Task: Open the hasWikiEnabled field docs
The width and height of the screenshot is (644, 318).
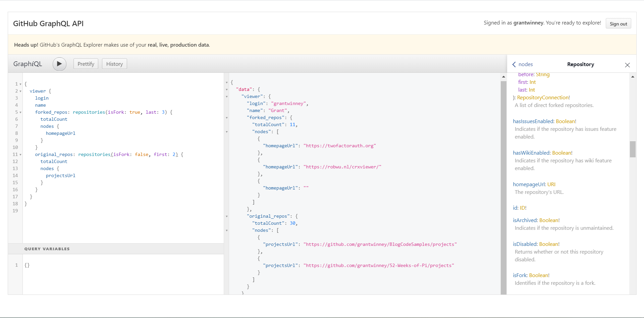Action: pyautogui.click(x=531, y=153)
